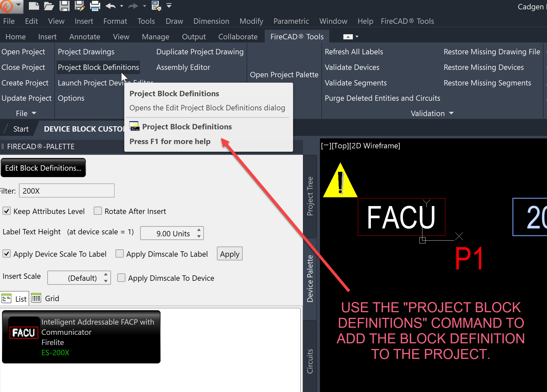
Task: Click the Save As icon with pencil
Action: [x=80, y=6]
